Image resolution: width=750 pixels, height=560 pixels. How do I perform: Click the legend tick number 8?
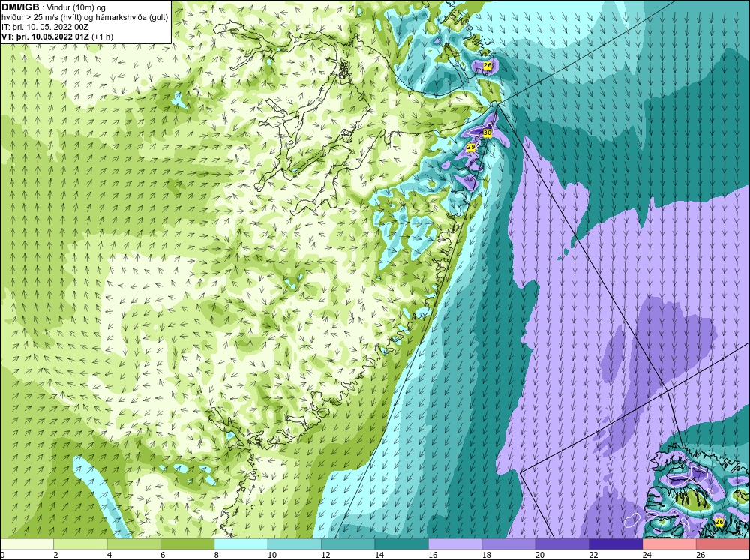click(217, 555)
